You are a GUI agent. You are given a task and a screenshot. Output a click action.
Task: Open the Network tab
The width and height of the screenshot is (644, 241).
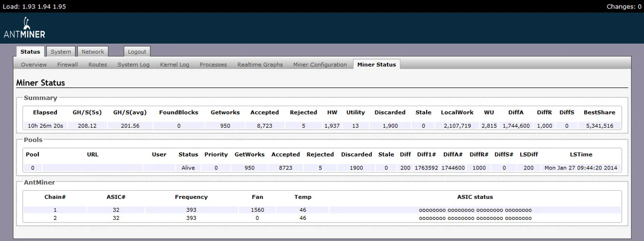[x=93, y=52]
